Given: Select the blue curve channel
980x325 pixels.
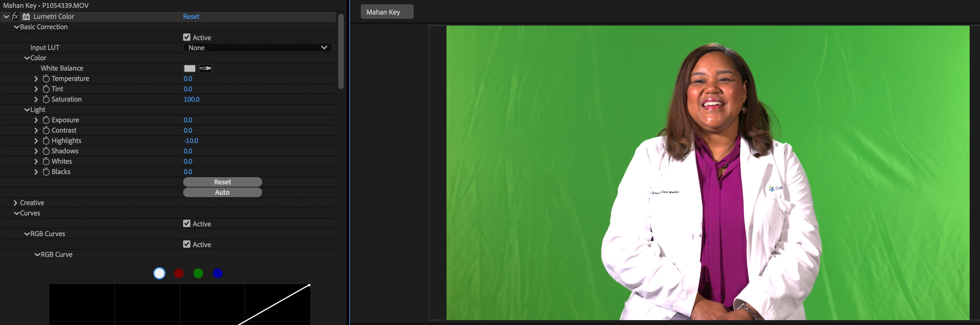Looking at the screenshot, I should pyautogui.click(x=217, y=273).
